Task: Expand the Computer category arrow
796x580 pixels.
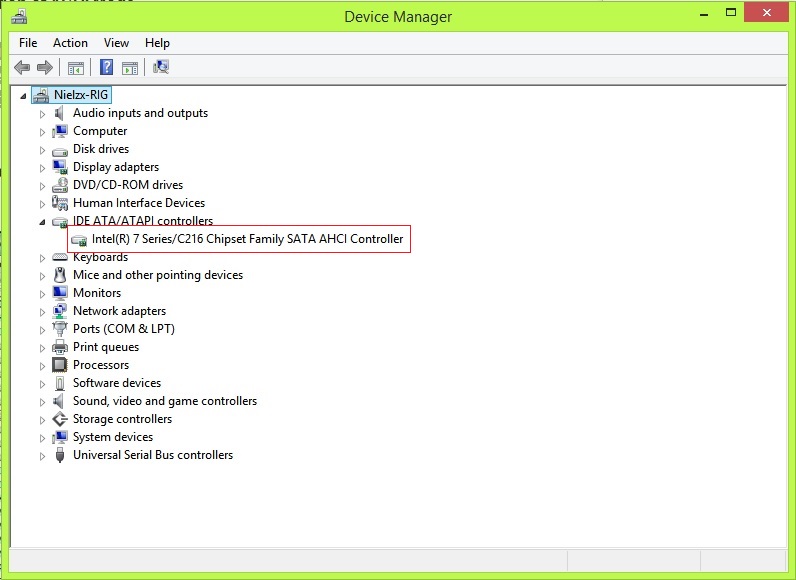Action: pos(43,132)
